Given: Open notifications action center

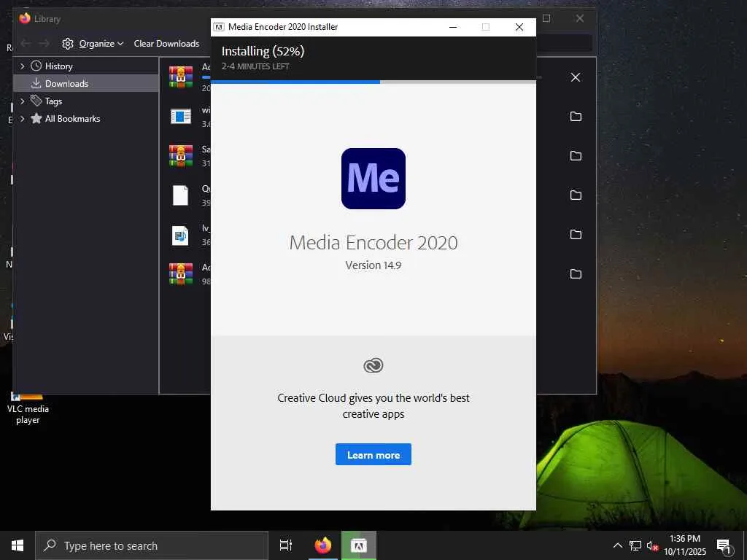Looking at the screenshot, I should [724, 545].
